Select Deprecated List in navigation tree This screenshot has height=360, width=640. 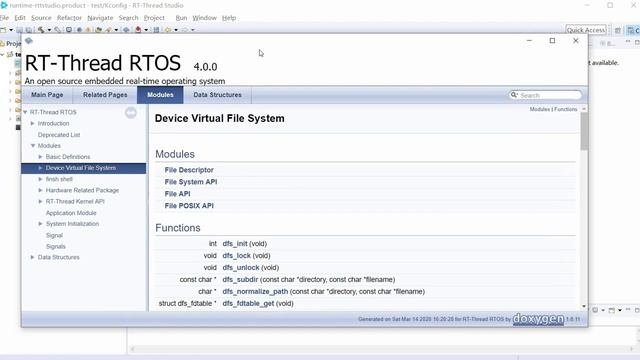(x=59, y=135)
